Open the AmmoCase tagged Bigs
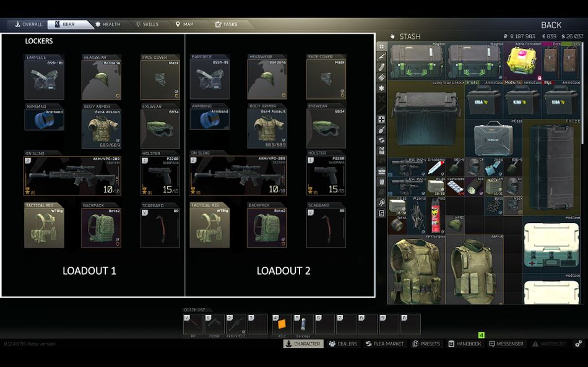Image resolution: width=588 pixels, height=367 pixels. (561, 100)
